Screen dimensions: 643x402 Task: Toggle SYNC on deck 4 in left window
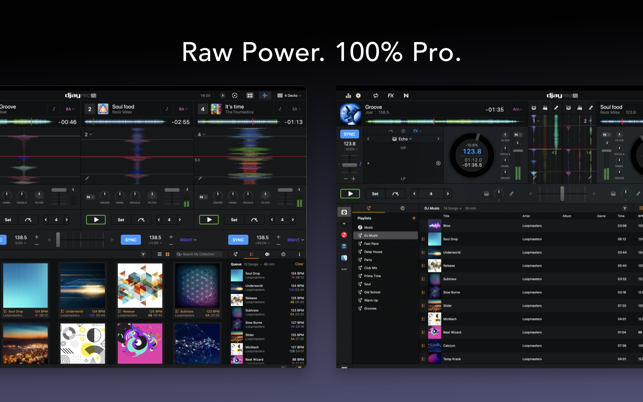click(238, 240)
